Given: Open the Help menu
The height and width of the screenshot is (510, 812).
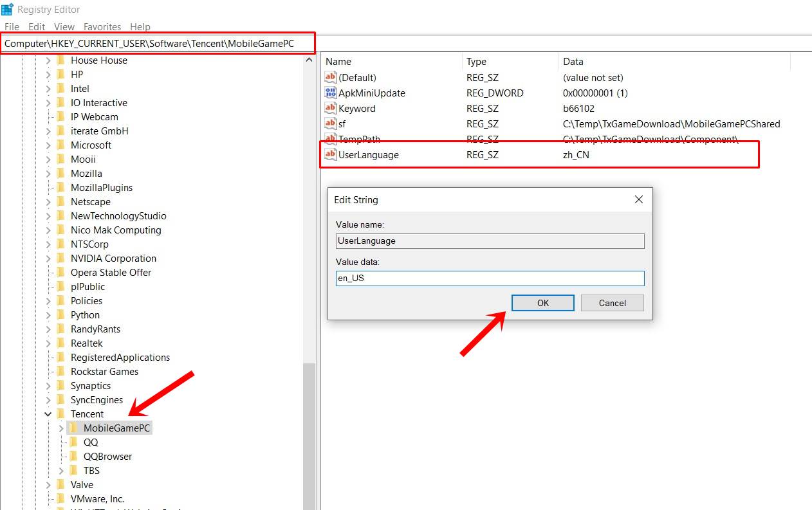Looking at the screenshot, I should tap(140, 27).
